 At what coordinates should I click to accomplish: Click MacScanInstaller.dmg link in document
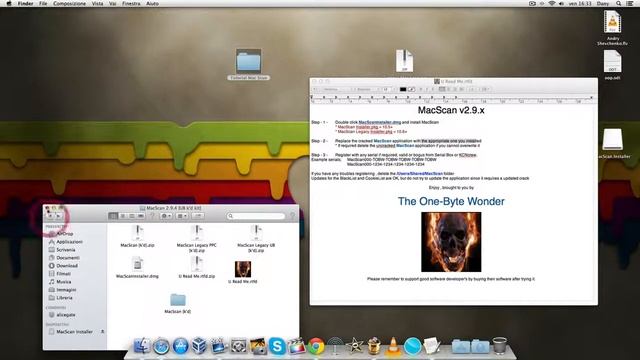[x=380, y=122]
